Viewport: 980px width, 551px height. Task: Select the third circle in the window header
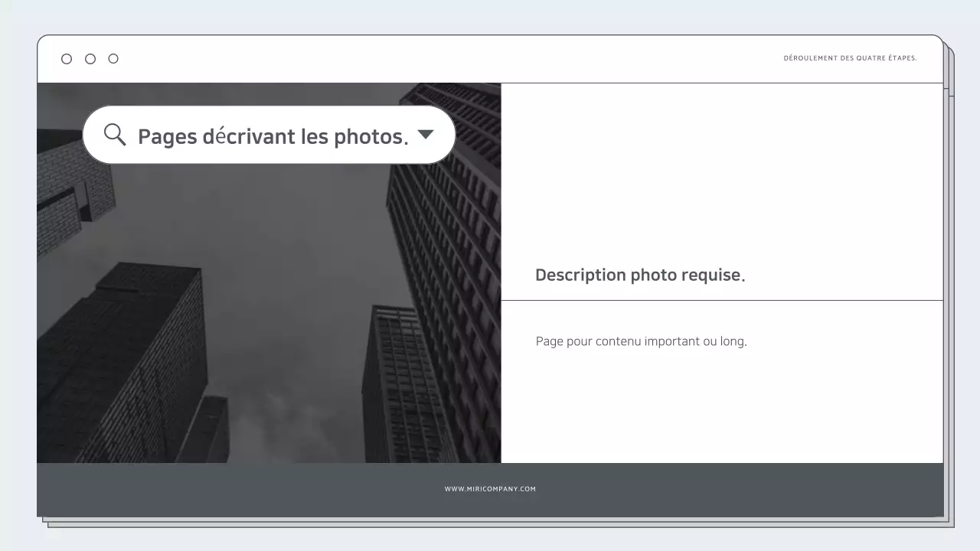113,58
